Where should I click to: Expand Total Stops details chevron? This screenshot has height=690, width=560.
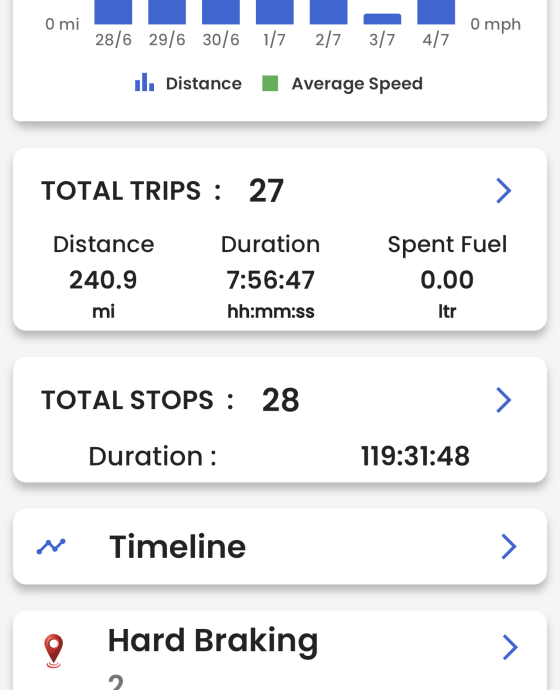click(x=503, y=400)
